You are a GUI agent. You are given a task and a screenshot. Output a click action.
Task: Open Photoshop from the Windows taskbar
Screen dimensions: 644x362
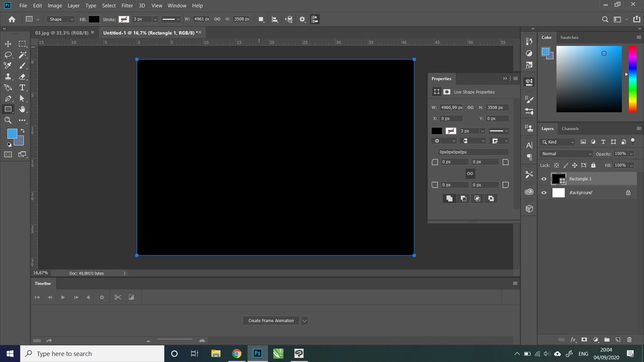coord(257,353)
